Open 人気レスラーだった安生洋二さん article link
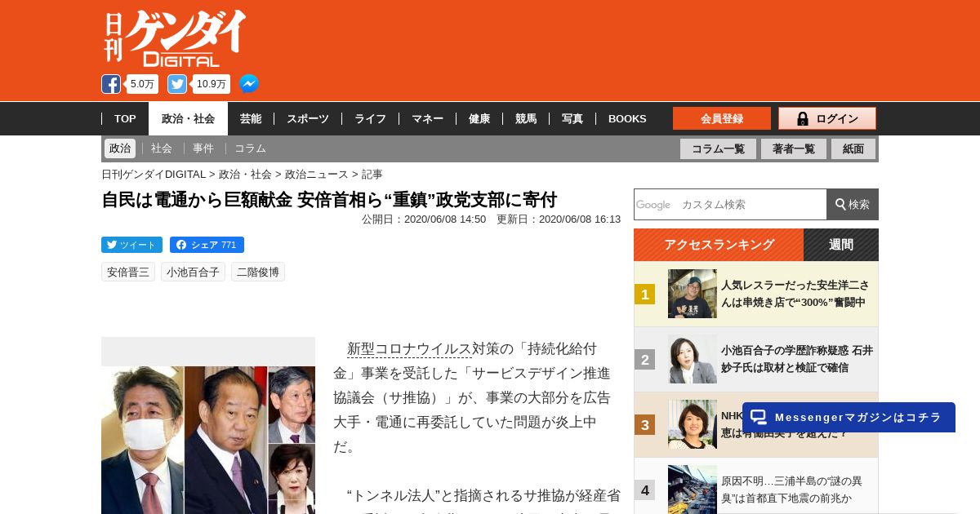The image size is (980, 514). tap(795, 294)
